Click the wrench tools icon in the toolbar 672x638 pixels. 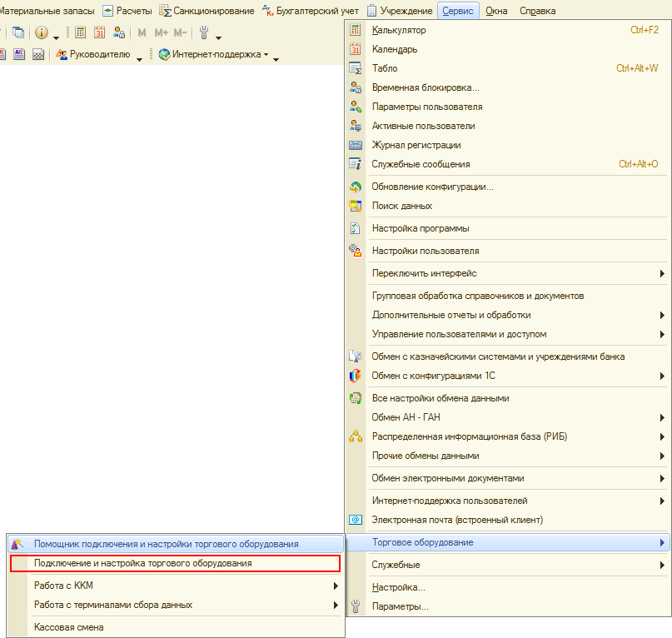(203, 33)
